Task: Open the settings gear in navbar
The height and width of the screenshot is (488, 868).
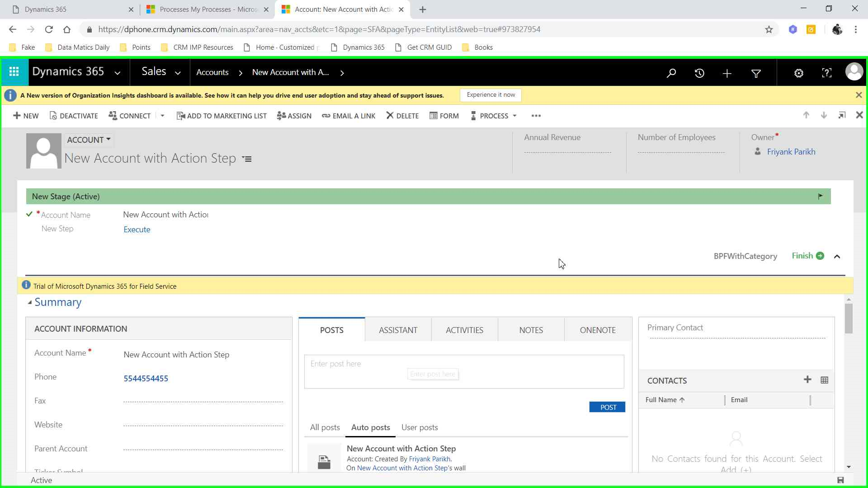Action: click(799, 73)
